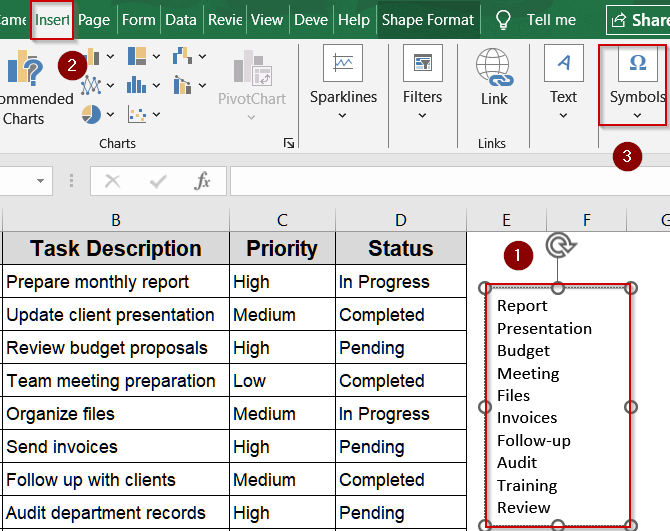670x531 pixels.
Task: Click the text box rotation handle
Action: click(x=560, y=245)
